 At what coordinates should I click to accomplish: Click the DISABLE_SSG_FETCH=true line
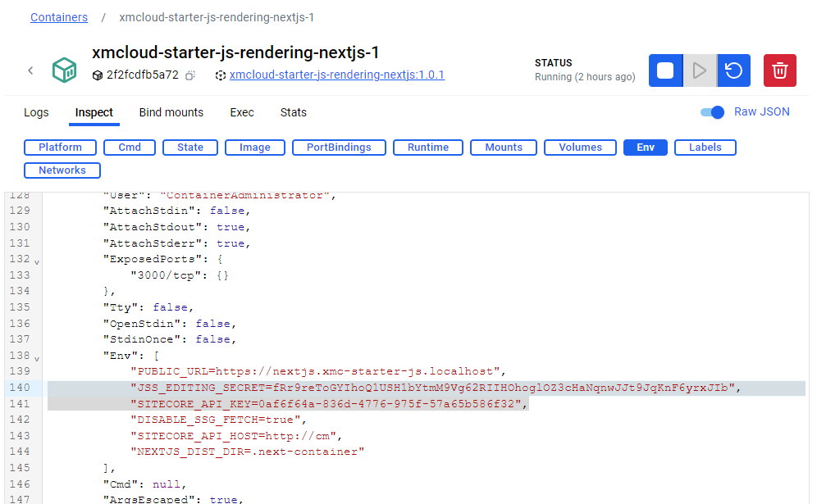[x=218, y=420]
